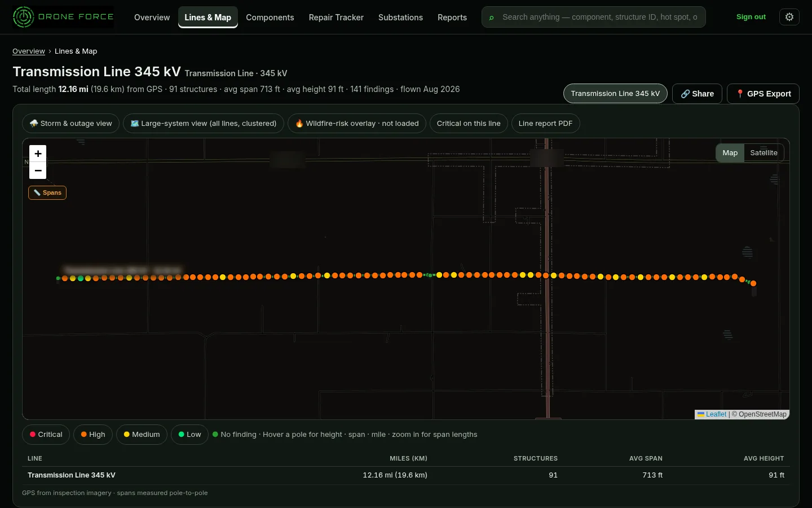Click the 713 ft avg span value
812x508 pixels.
[652, 475]
